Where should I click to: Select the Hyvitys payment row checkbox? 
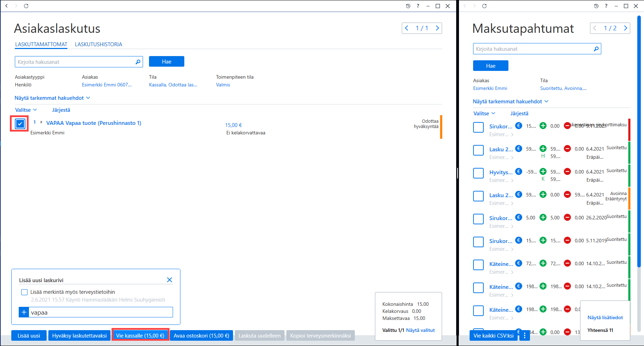pos(478,173)
